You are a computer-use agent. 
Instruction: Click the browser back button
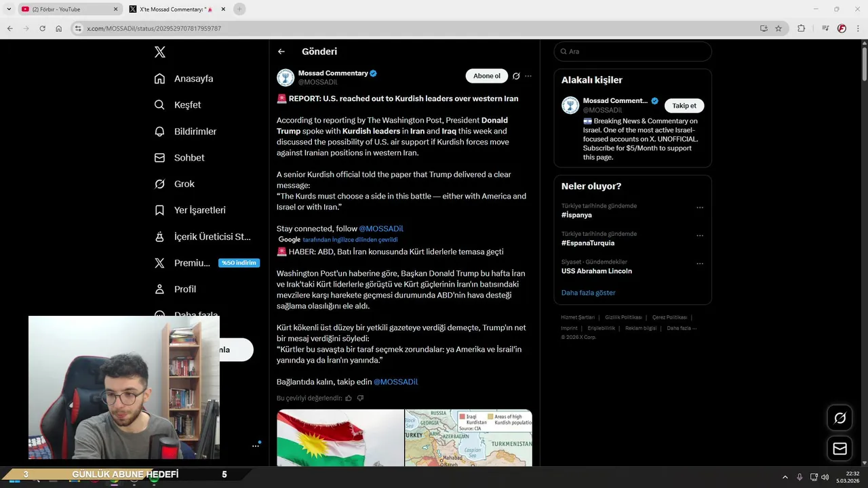pos(9,28)
